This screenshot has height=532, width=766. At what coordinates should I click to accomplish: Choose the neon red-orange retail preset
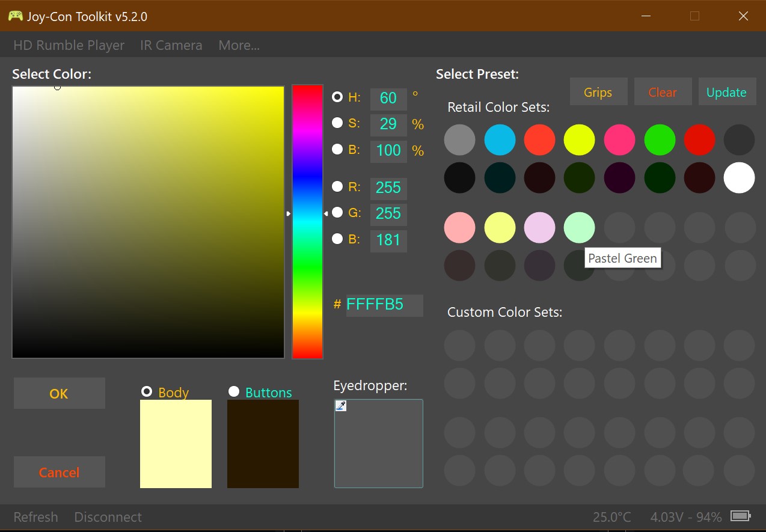coord(539,139)
